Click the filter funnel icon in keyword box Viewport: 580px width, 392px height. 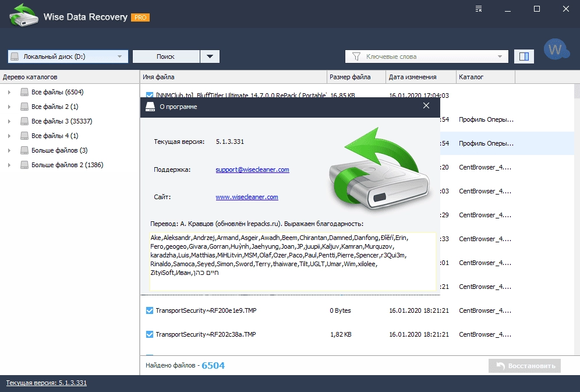[x=356, y=56]
